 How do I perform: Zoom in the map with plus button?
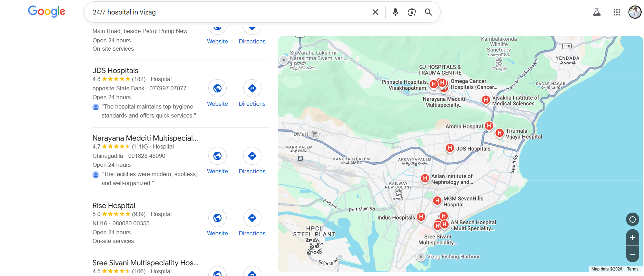click(633, 237)
